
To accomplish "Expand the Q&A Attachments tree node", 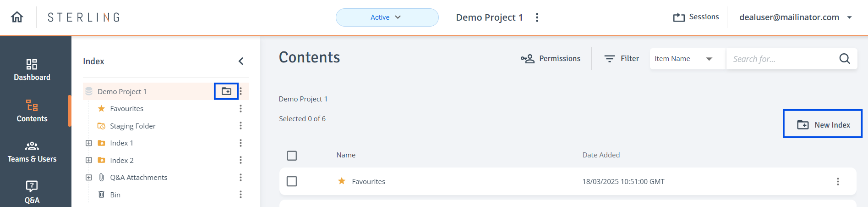I will tap(89, 178).
